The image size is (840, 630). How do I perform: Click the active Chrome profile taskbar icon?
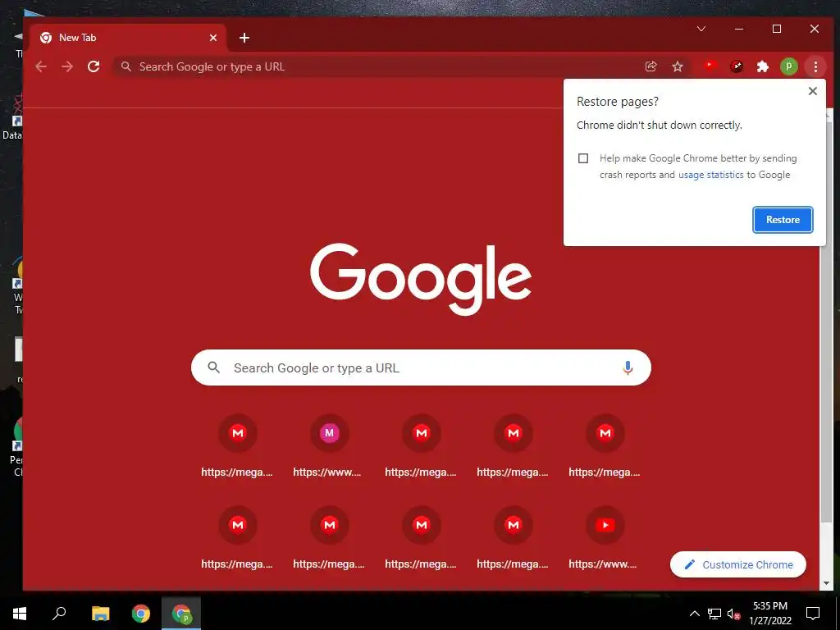(181, 614)
